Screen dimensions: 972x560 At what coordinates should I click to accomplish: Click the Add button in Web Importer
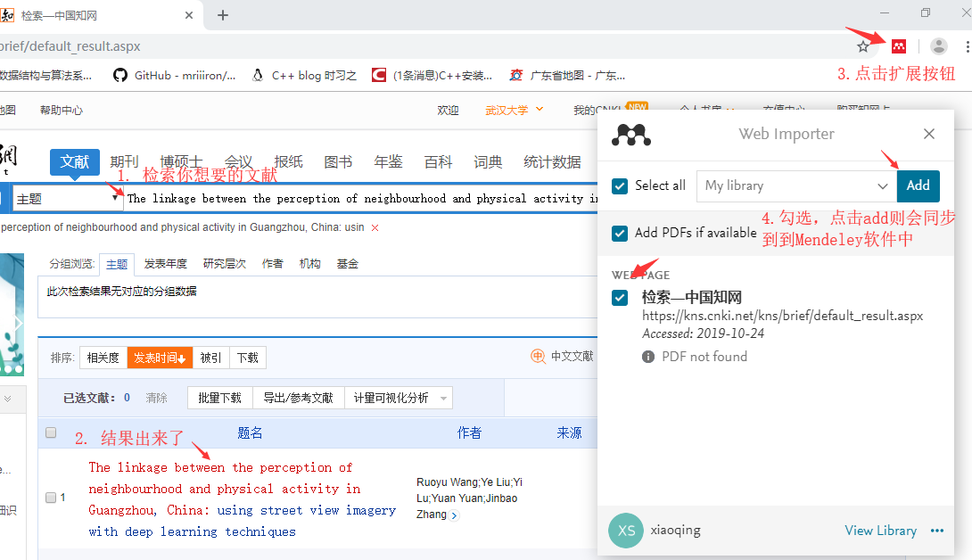(918, 185)
